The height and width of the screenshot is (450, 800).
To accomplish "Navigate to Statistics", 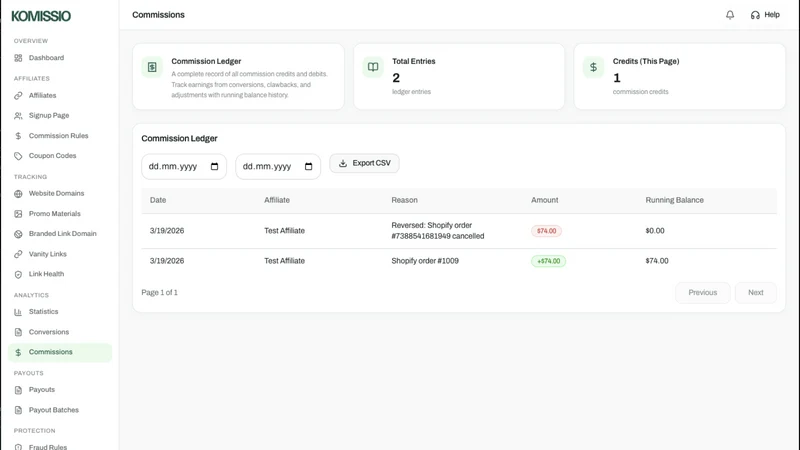I will [x=43, y=312].
